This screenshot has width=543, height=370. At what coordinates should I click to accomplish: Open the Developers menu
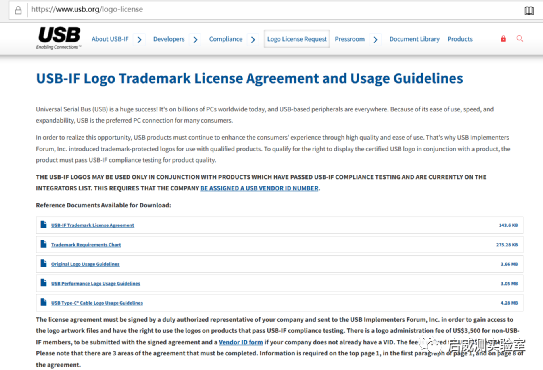(x=169, y=39)
